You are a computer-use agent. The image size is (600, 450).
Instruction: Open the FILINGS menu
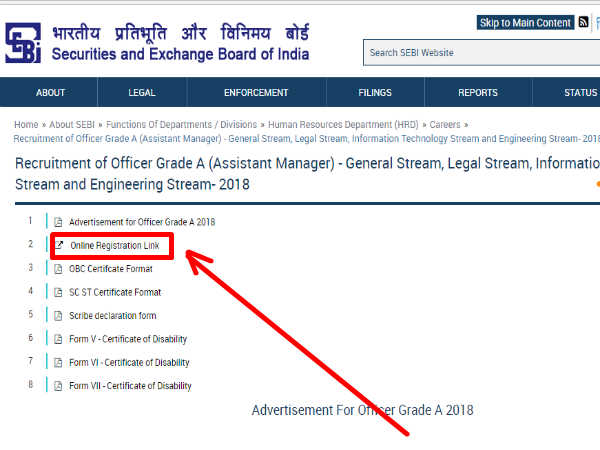pos(375,93)
